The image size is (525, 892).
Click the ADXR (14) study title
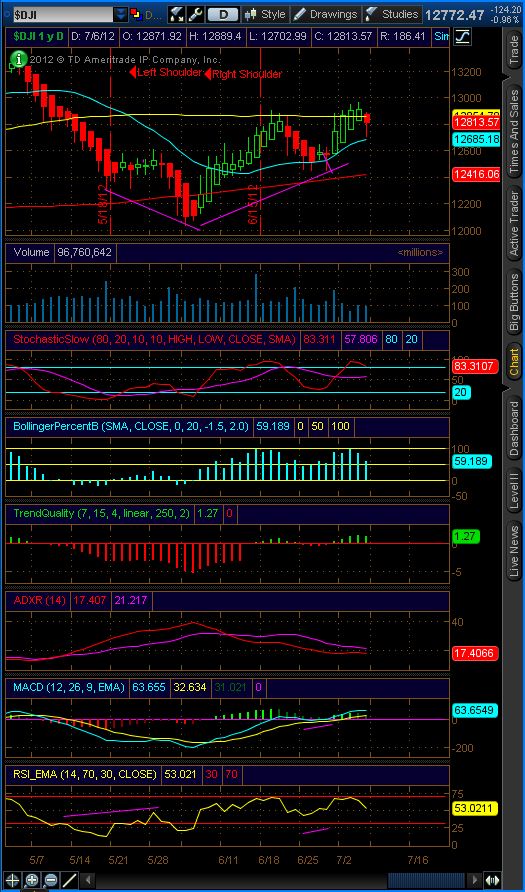point(39,600)
